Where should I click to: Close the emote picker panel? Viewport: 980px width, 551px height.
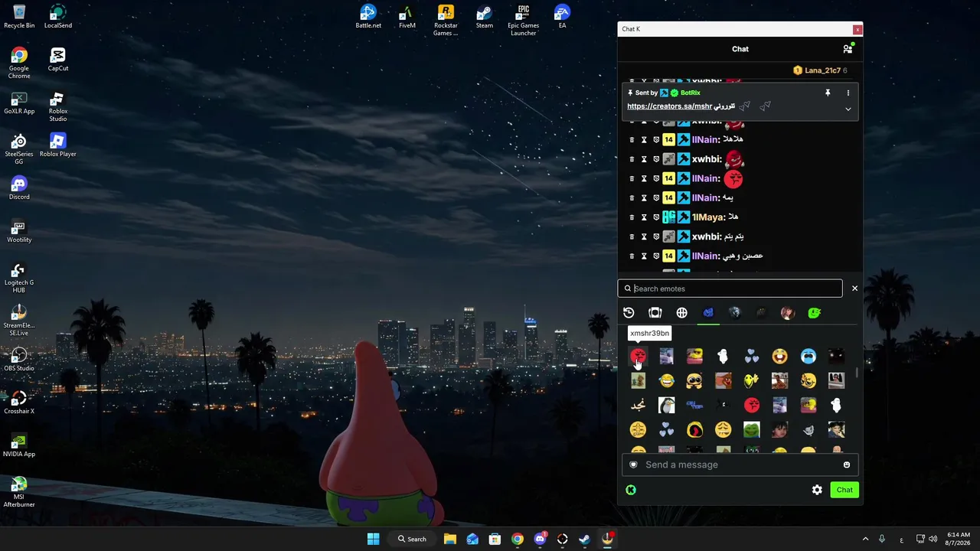coord(854,289)
